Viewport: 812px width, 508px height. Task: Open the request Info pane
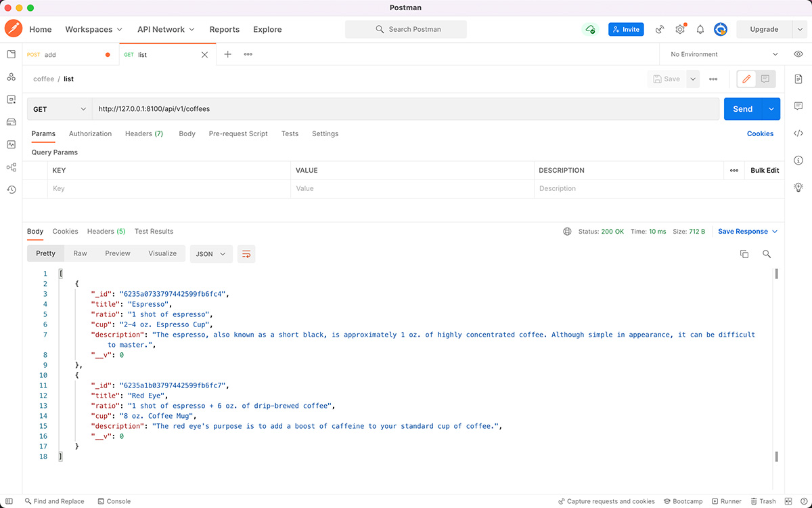point(798,161)
